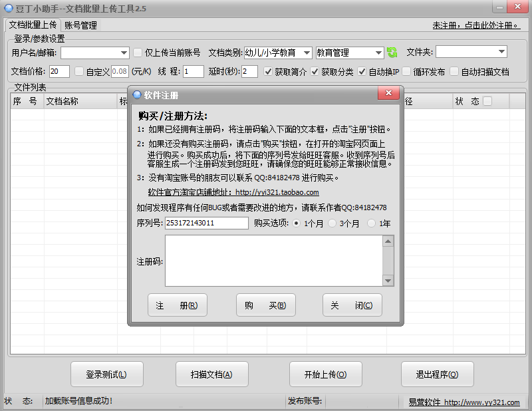
Task: Click the 关闭(C) button
Action: tap(352, 305)
